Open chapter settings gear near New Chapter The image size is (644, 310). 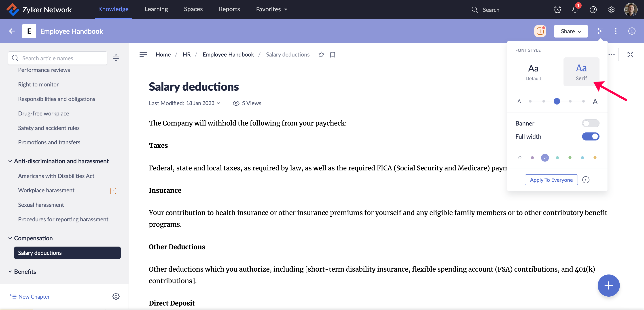pos(116,296)
